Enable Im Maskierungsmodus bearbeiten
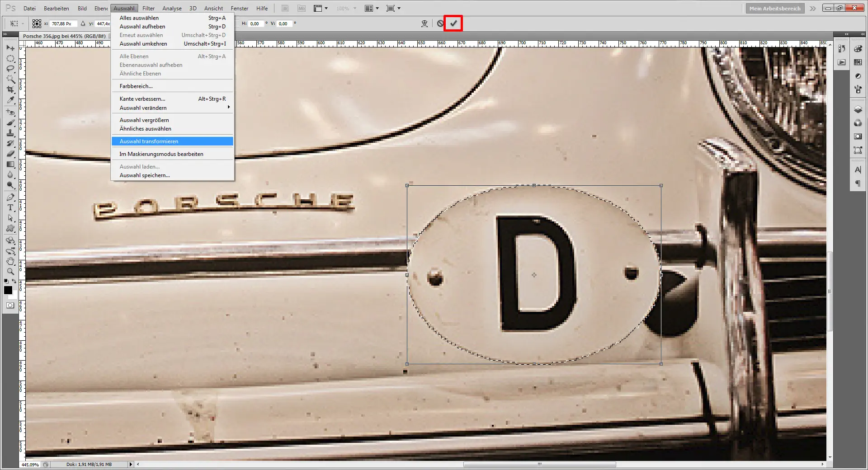The width and height of the screenshot is (868, 470). [x=161, y=154]
